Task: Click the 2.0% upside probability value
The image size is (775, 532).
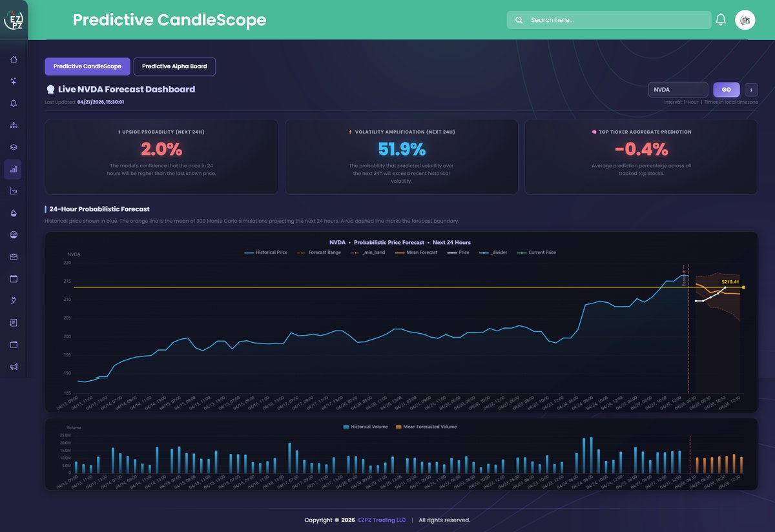Action: click(x=161, y=149)
